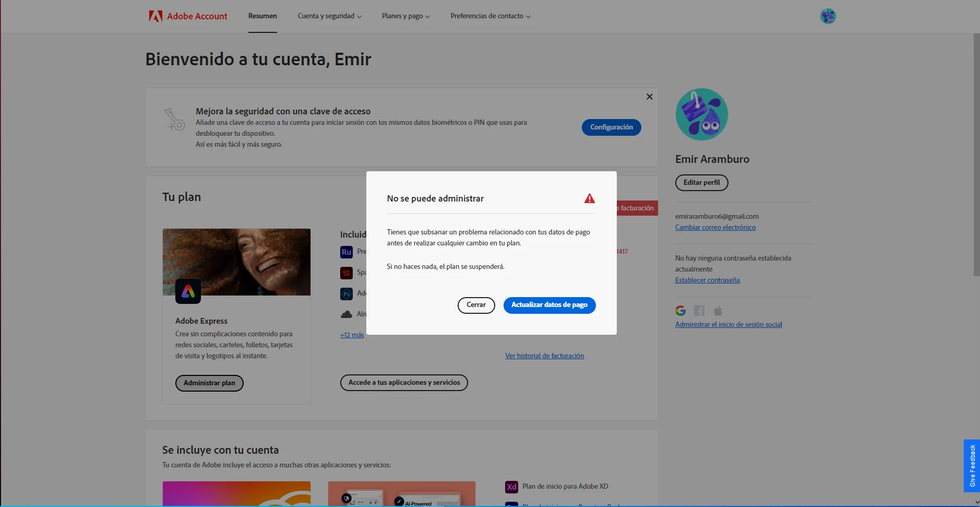Click the Adobe Express logo icon
Screen dimensions: 980x507
tap(188, 291)
